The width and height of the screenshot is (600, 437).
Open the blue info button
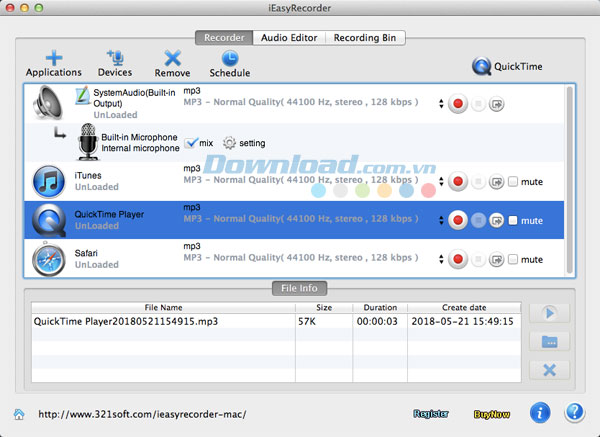tap(540, 413)
